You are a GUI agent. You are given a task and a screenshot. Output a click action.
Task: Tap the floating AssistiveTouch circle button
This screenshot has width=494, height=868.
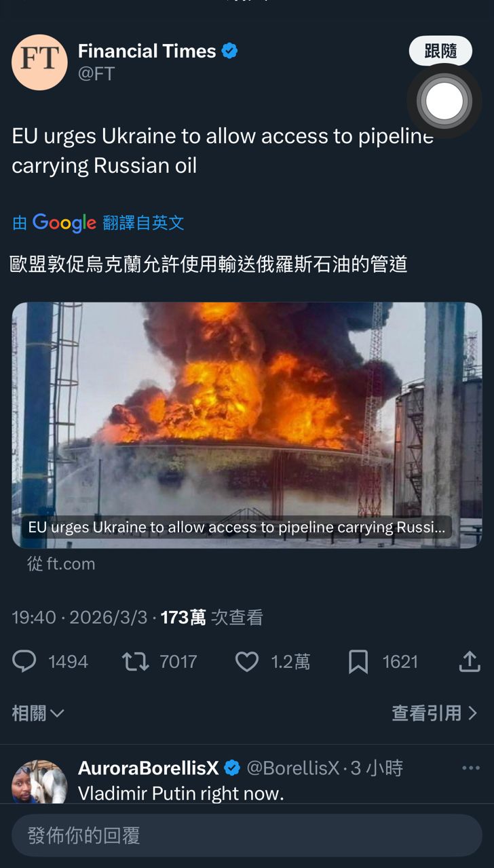coord(444,102)
